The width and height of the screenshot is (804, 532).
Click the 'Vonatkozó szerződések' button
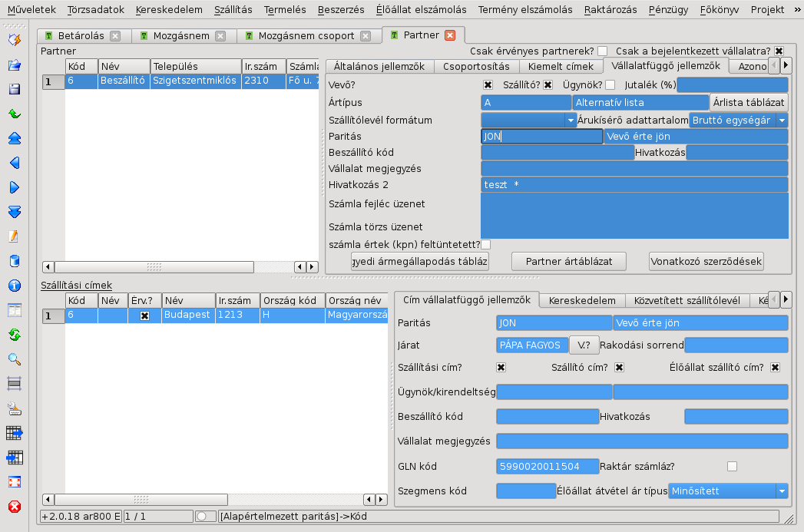click(x=706, y=261)
